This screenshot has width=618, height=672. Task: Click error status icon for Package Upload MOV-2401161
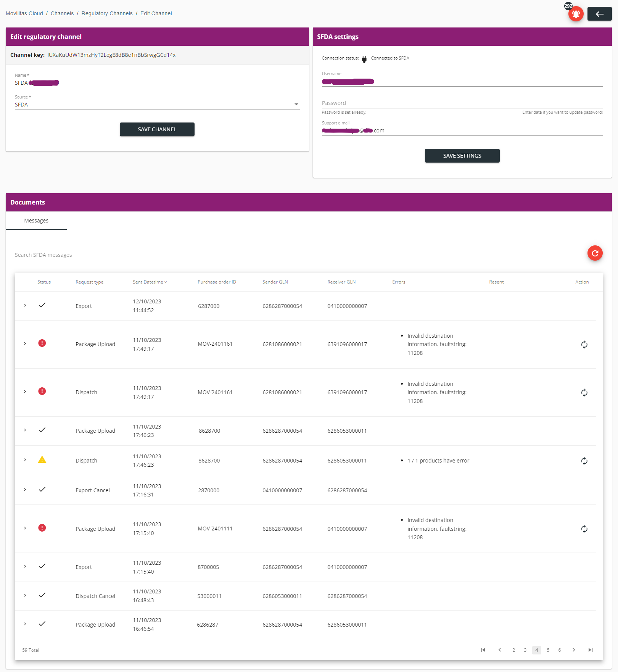pos(42,343)
